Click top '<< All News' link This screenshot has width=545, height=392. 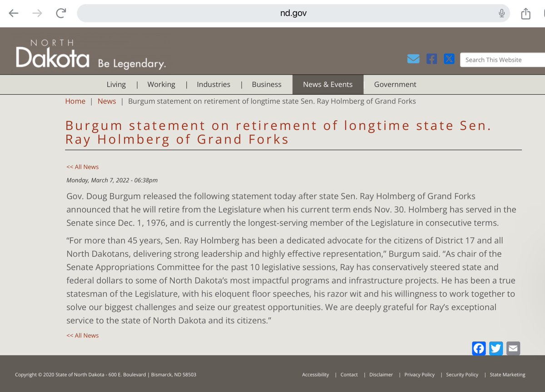click(83, 167)
